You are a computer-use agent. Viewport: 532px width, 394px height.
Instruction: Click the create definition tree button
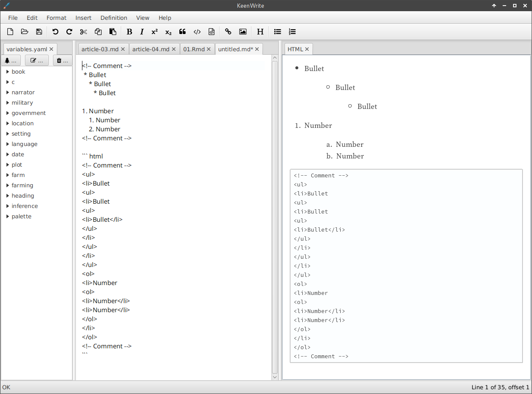point(12,61)
